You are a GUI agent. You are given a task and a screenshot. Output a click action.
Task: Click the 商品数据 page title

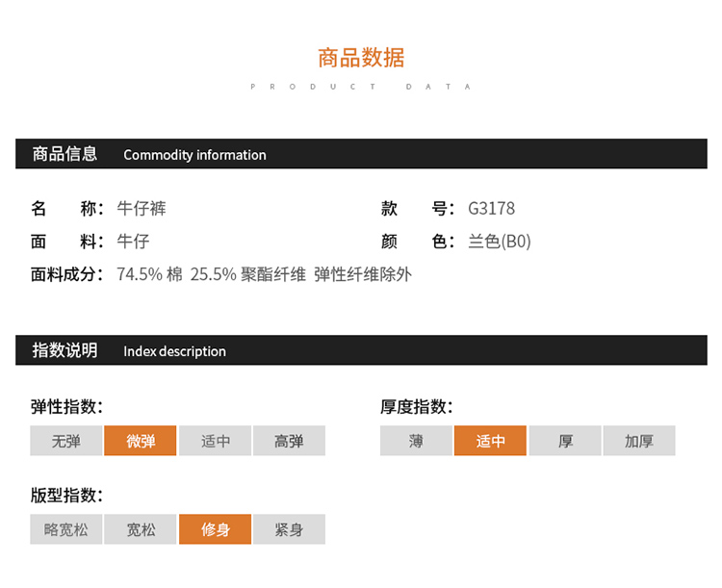pyautogui.click(x=361, y=58)
